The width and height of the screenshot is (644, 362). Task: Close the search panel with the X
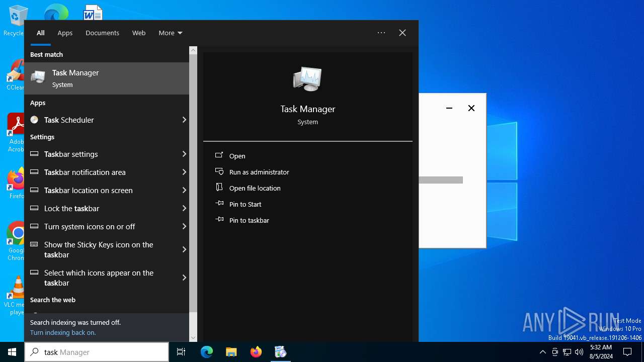[x=403, y=33]
